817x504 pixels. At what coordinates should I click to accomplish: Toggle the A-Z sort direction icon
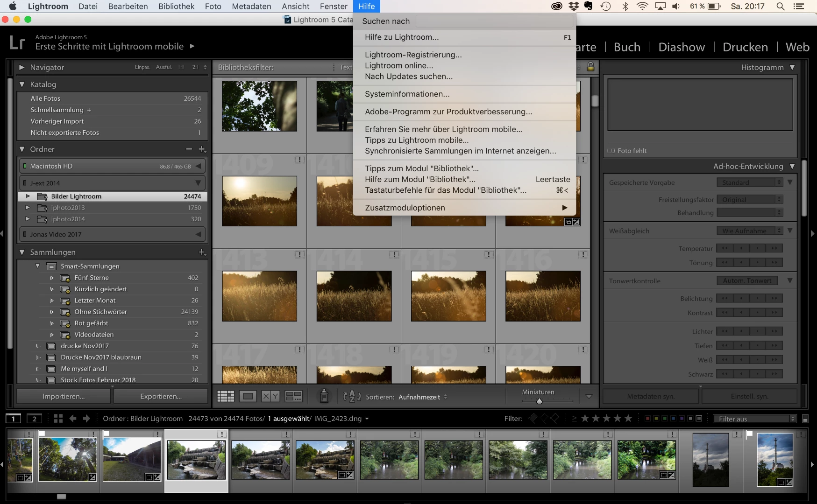click(352, 397)
